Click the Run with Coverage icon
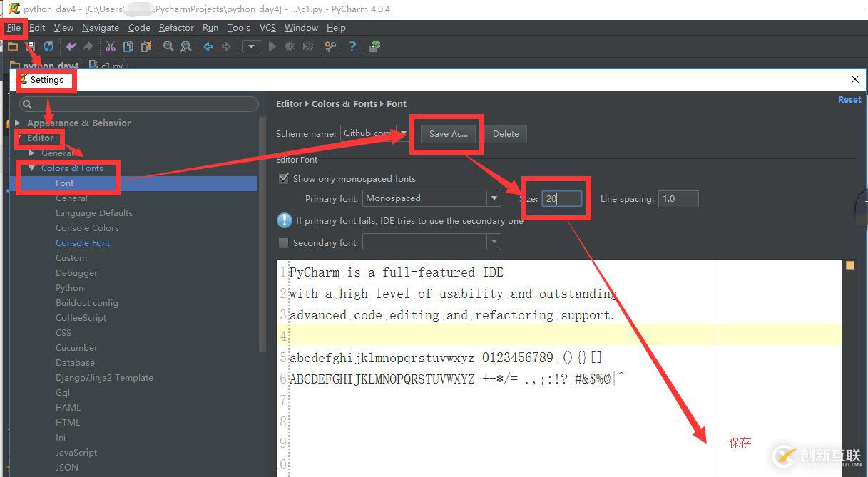Screen dimensions: 868x477 308,46
